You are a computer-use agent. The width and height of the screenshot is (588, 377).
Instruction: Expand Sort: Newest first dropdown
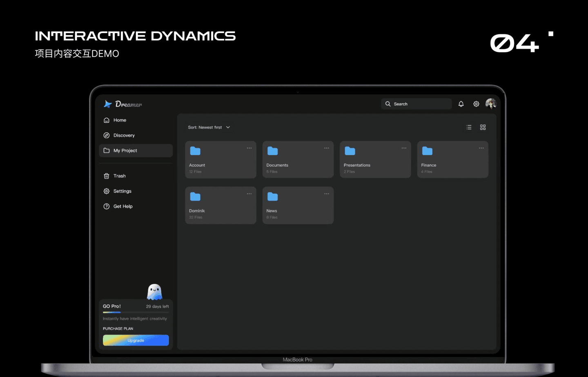pyautogui.click(x=209, y=127)
